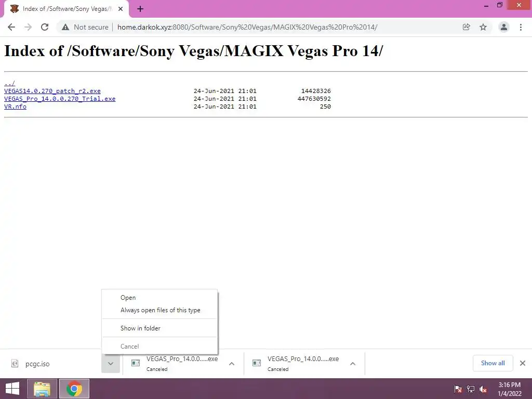Select the Index of /Software/Sony Vegas tab
The image size is (532, 399).
coord(66,9)
